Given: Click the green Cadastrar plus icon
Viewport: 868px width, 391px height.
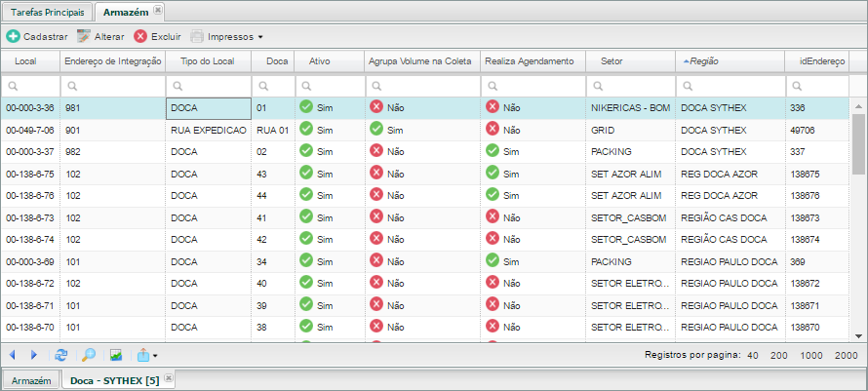Looking at the screenshot, I should (13, 37).
